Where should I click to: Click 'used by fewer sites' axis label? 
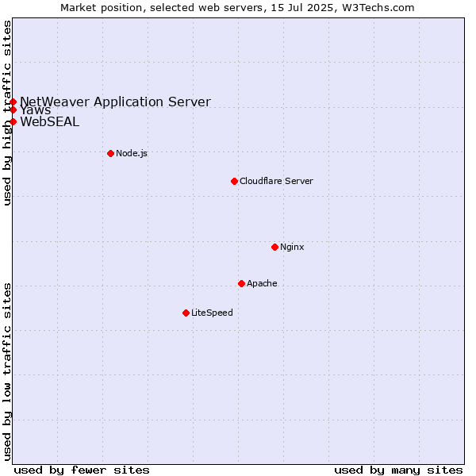[82, 470]
